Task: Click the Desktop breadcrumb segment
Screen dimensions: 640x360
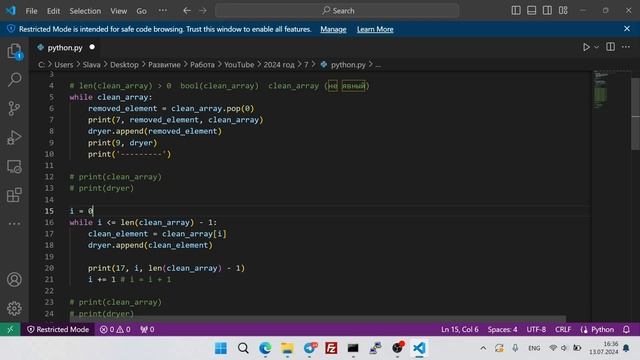Action: 124,64
